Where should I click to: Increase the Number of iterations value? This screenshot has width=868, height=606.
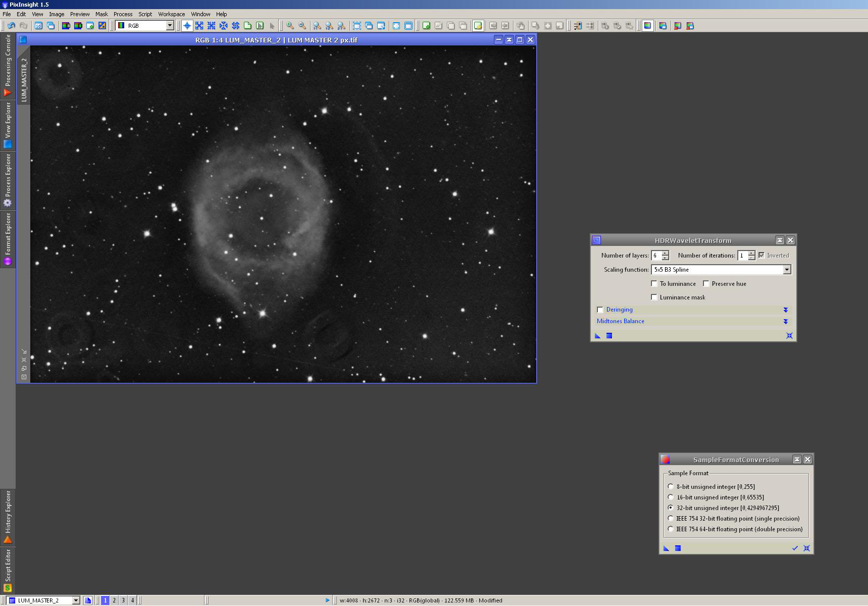point(751,253)
